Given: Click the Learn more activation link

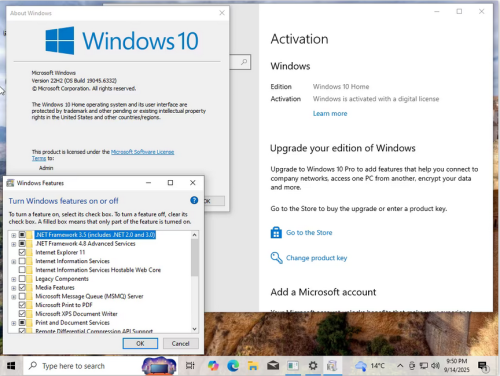Looking at the screenshot, I should point(330,114).
